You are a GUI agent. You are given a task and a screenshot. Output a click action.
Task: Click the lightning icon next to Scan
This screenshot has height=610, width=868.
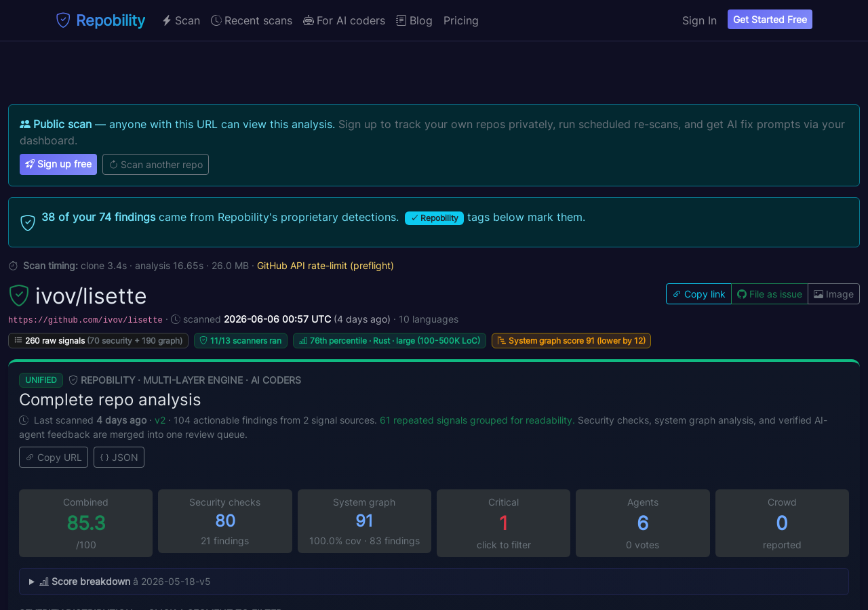tap(167, 20)
